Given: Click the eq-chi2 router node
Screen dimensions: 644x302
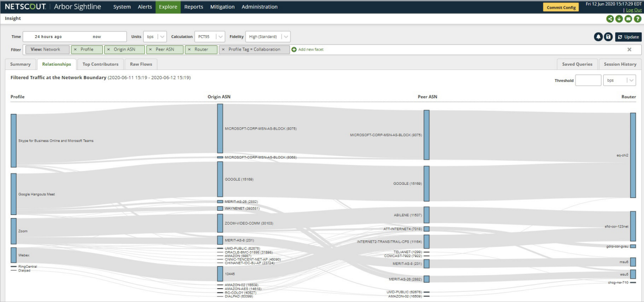Looking at the screenshot, I should click(x=633, y=155).
